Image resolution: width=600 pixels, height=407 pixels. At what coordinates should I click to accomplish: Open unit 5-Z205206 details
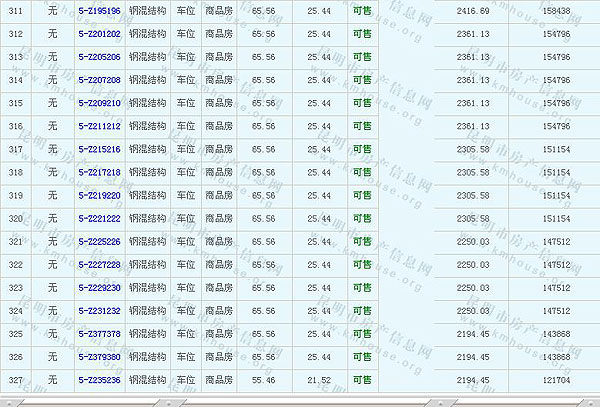click(99, 57)
